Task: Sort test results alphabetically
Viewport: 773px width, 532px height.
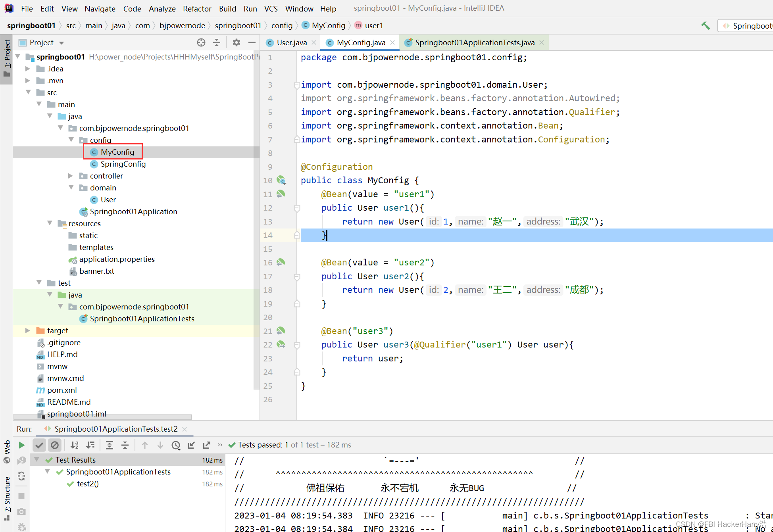Action: click(x=75, y=445)
